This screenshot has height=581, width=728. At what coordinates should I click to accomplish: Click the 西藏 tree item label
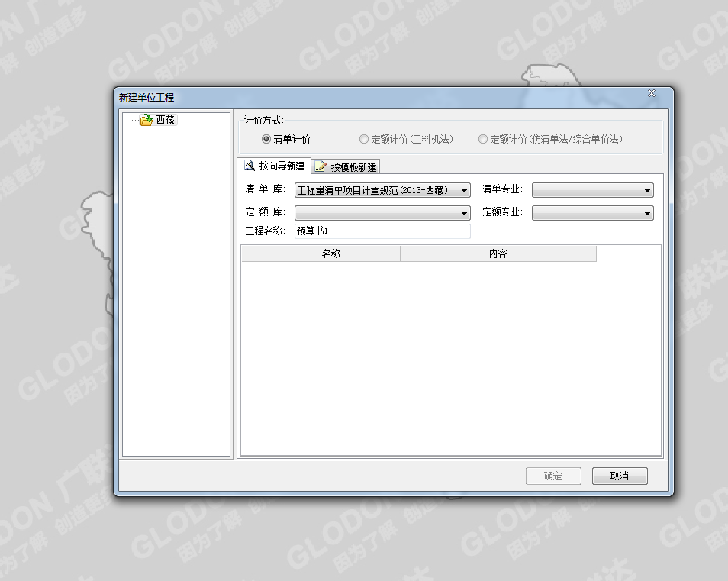(166, 121)
